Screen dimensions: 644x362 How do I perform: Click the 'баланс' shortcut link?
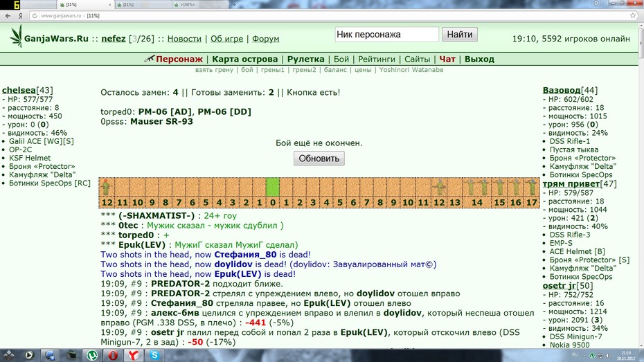coord(335,70)
